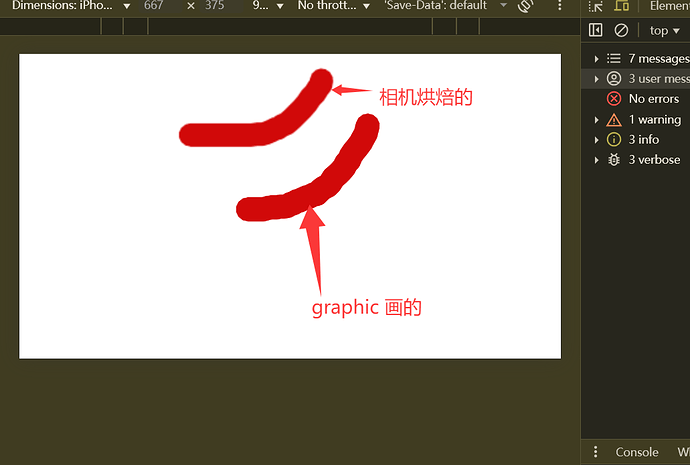Viewport: 690px width, 465px height.
Task: Open the Save-Data default dropdown
Action: pyautogui.click(x=445, y=6)
